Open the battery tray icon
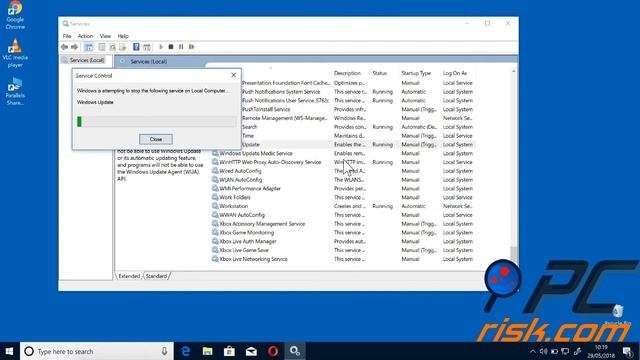This screenshot has width=640, height=360. (x=554, y=351)
